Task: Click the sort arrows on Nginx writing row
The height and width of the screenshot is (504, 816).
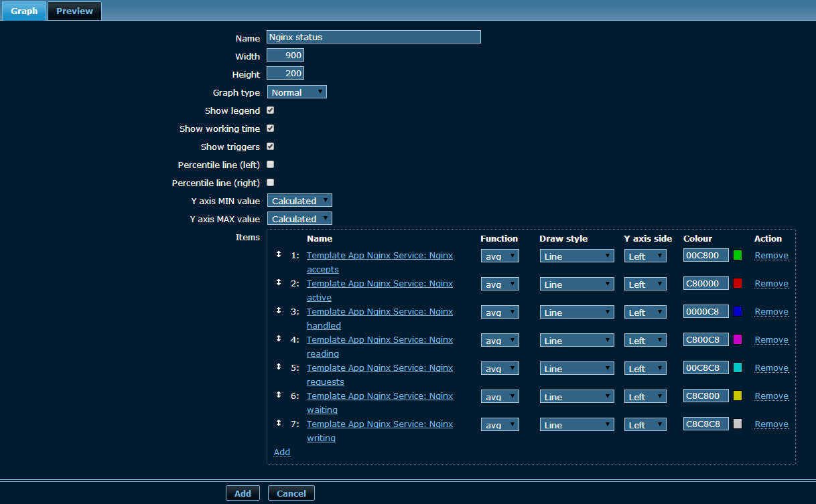Action: pyautogui.click(x=279, y=423)
